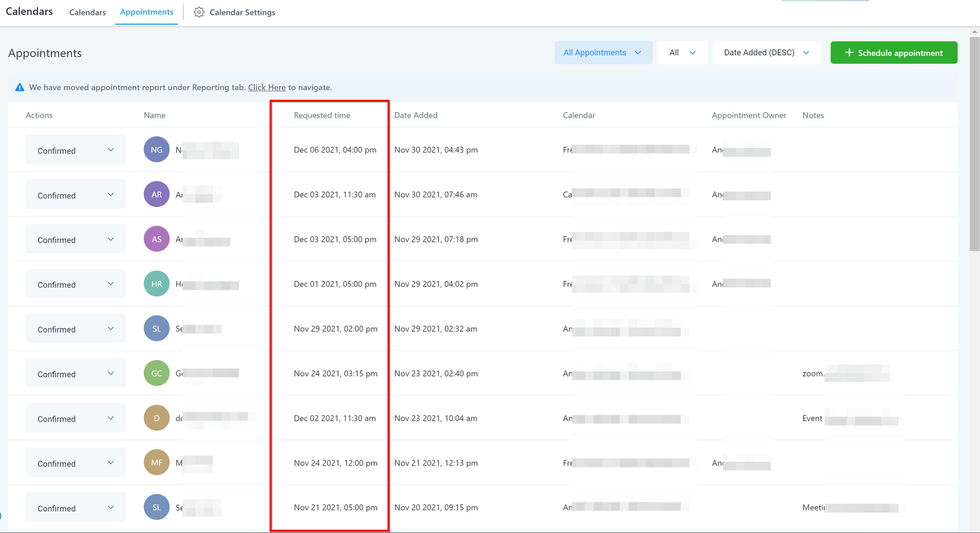Click the Calendar Settings gear icon
The width and height of the screenshot is (980, 533).
pyautogui.click(x=199, y=12)
